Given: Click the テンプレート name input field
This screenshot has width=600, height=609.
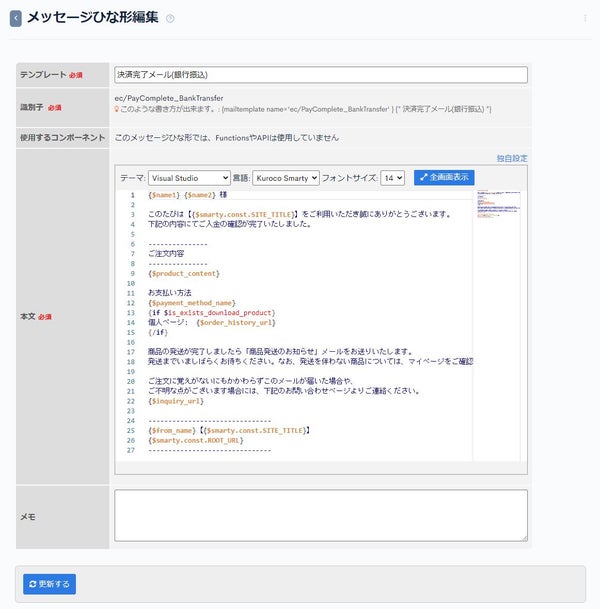Looking at the screenshot, I should point(321,75).
